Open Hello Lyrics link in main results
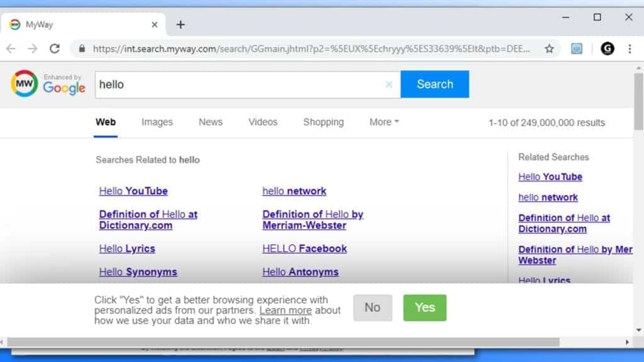This screenshot has height=362, width=644. pos(127,248)
